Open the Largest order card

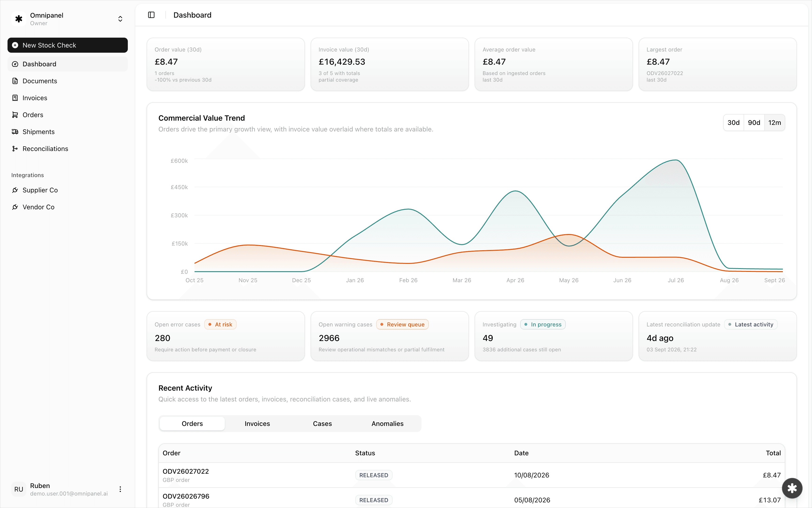[x=717, y=64]
